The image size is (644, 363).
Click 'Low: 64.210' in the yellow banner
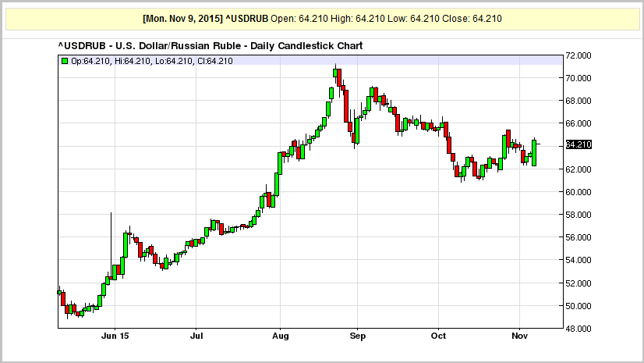coord(413,19)
